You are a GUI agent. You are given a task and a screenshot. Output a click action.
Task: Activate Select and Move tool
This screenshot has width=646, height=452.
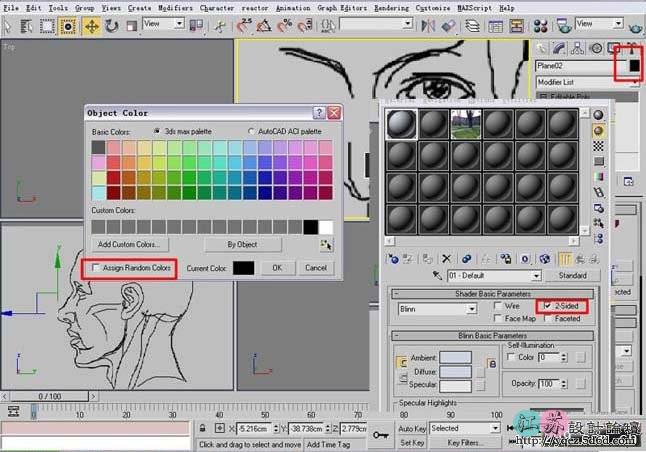[x=91, y=26]
